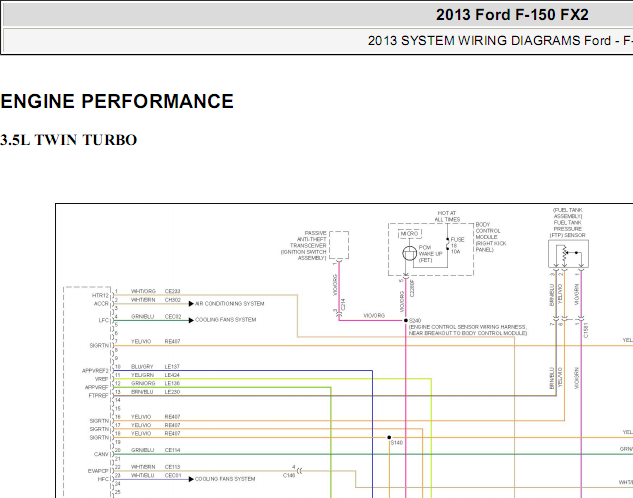Click the 'CE113' circuit code
The image size is (633, 498).
172,467
